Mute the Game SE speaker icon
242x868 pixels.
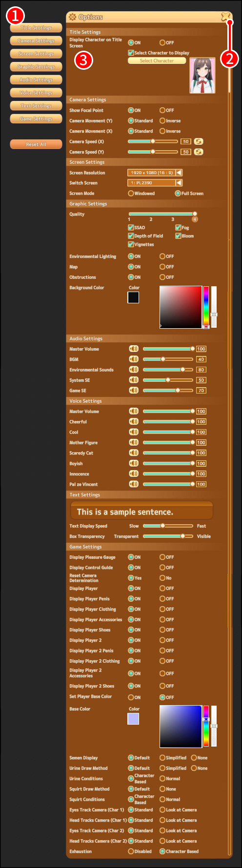click(133, 391)
